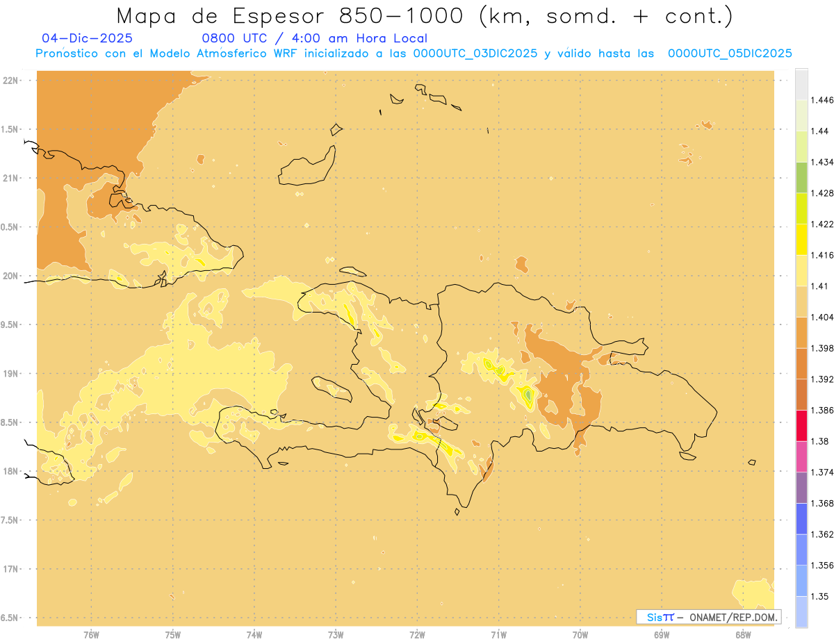Click the colorbar value '1.398'
Viewport: 834px width, 644px height.
[x=824, y=348]
